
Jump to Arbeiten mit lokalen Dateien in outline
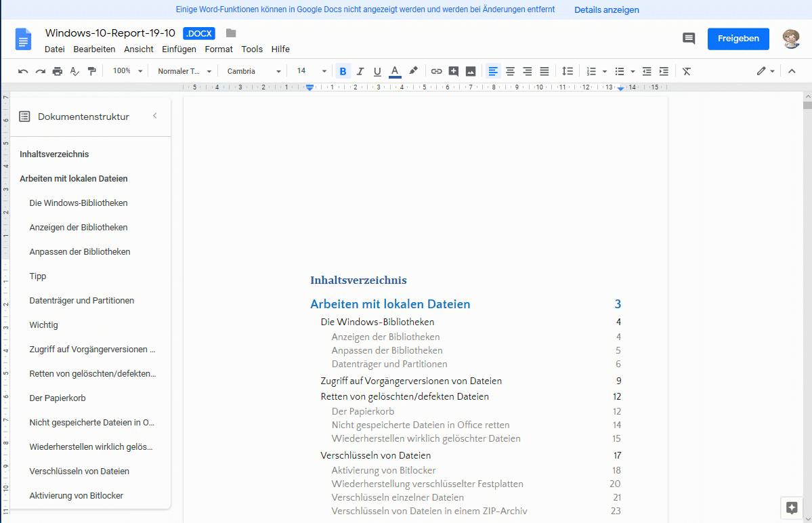74,179
